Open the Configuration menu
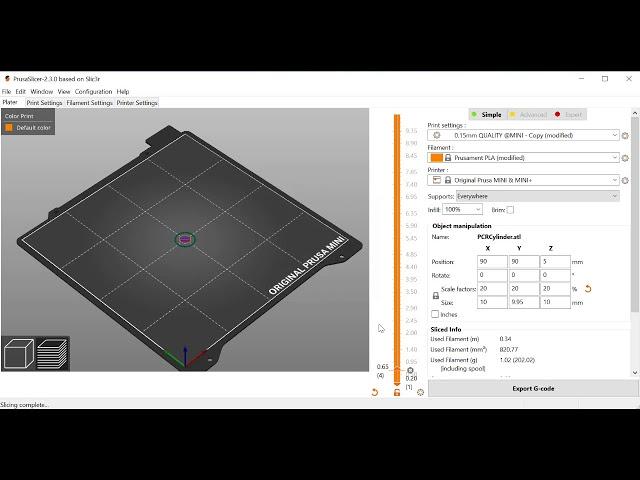The image size is (640, 480). [x=93, y=91]
